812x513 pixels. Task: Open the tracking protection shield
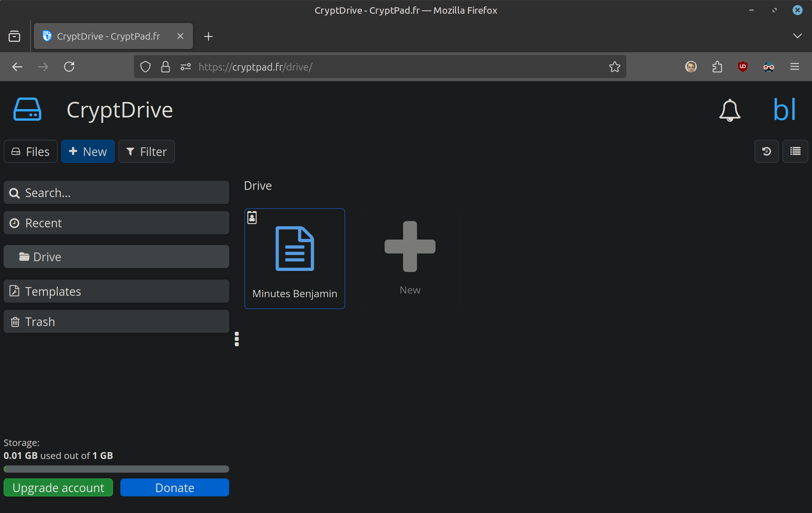[x=145, y=67]
